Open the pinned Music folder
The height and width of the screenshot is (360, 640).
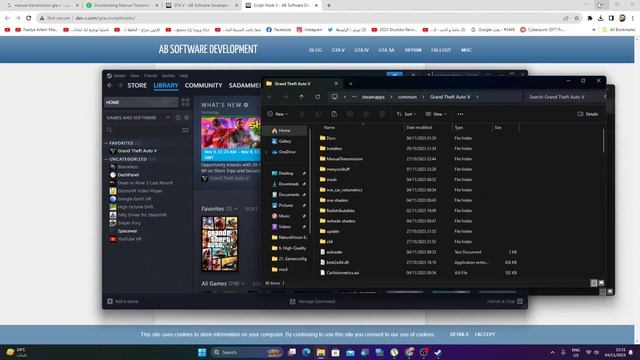[x=284, y=216]
